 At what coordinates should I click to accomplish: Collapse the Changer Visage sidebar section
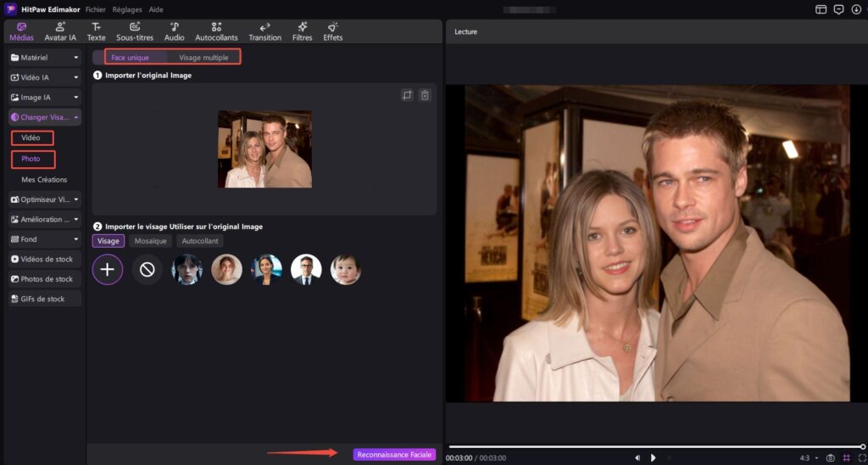click(x=45, y=117)
